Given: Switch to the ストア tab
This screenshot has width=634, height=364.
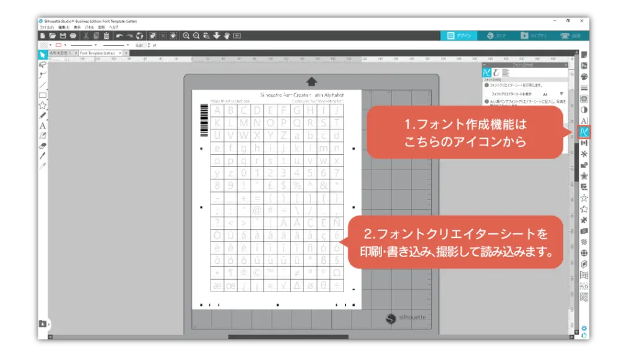Looking at the screenshot, I should pyautogui.click(x=497, y=36).
